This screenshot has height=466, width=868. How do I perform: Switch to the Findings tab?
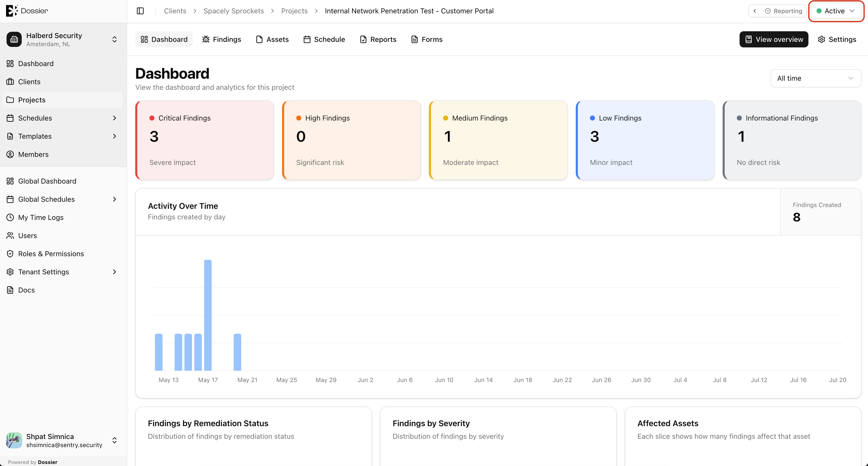(222, 39)
